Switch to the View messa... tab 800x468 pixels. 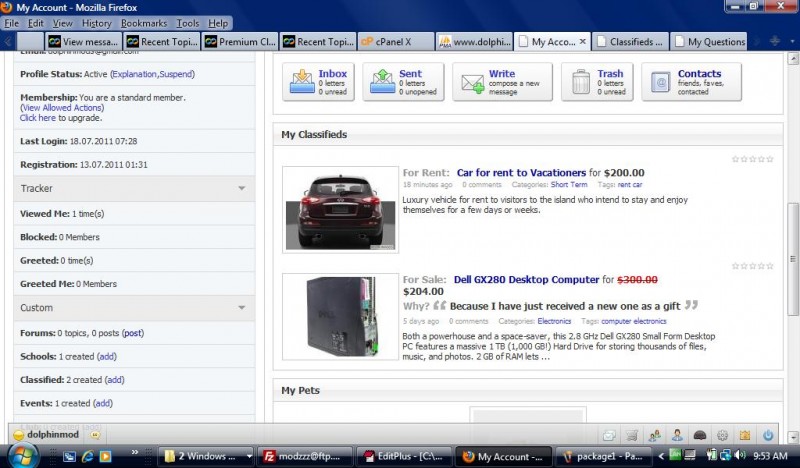click(x=84, y=42)
